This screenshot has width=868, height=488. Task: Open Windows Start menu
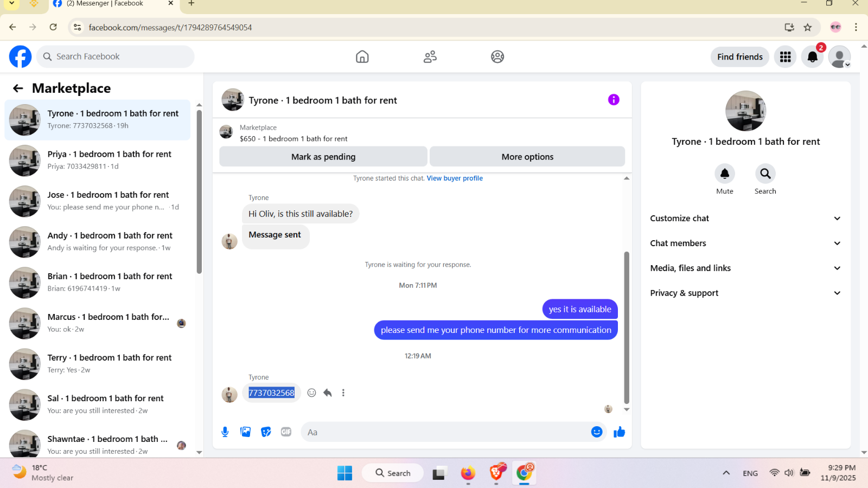[x=344, y=473]
